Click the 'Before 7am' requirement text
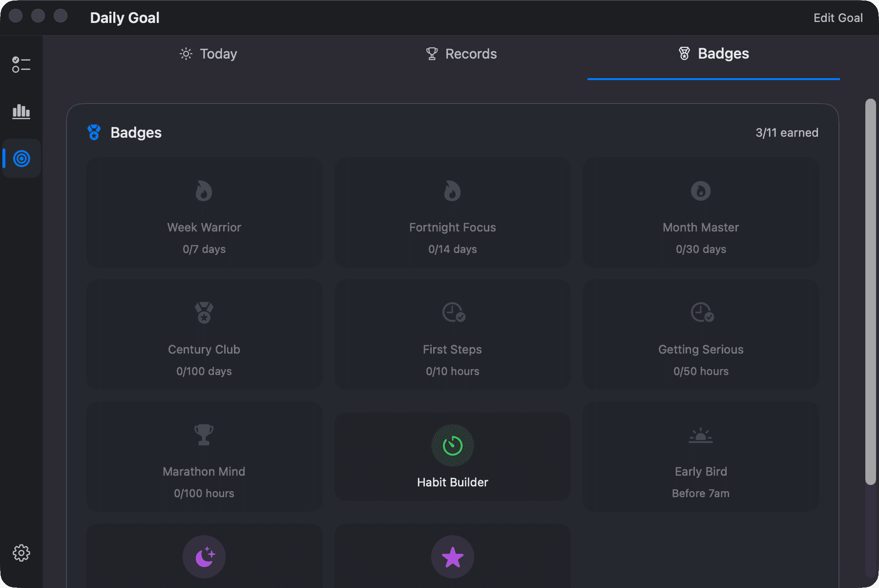Screen dimensions: 879x588 point(701,493)
